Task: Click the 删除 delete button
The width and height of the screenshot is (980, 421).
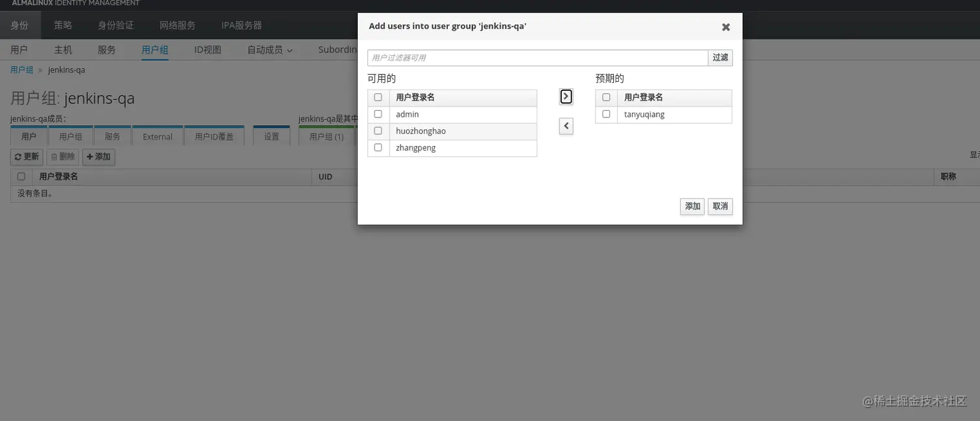Action: (62, 157)
